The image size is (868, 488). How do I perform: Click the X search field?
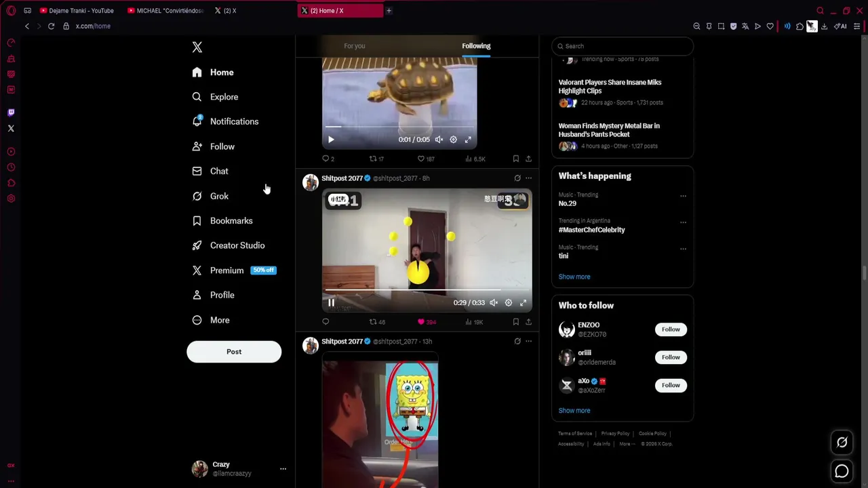623,46
